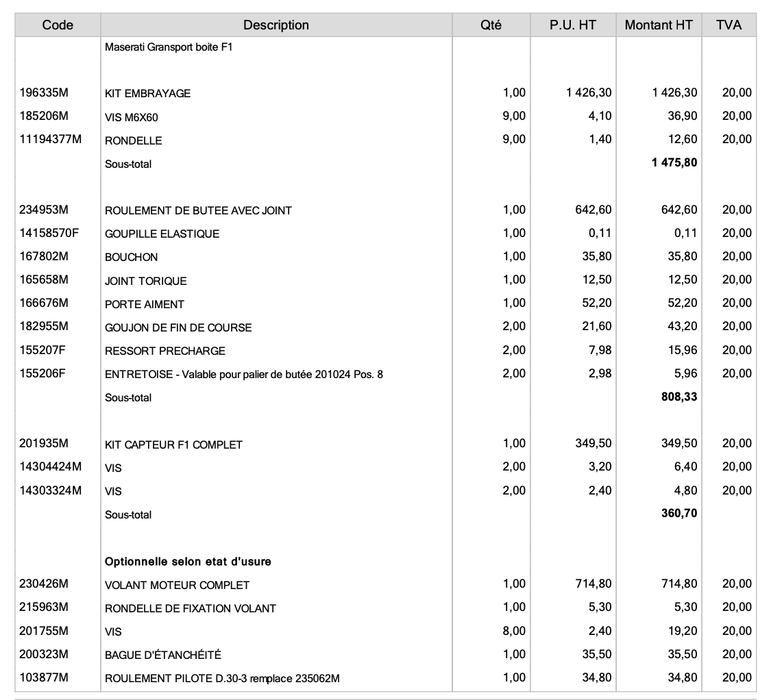Screen dimensions: 769x700
Task: Click the Description column header
Action: coord(276,25)
